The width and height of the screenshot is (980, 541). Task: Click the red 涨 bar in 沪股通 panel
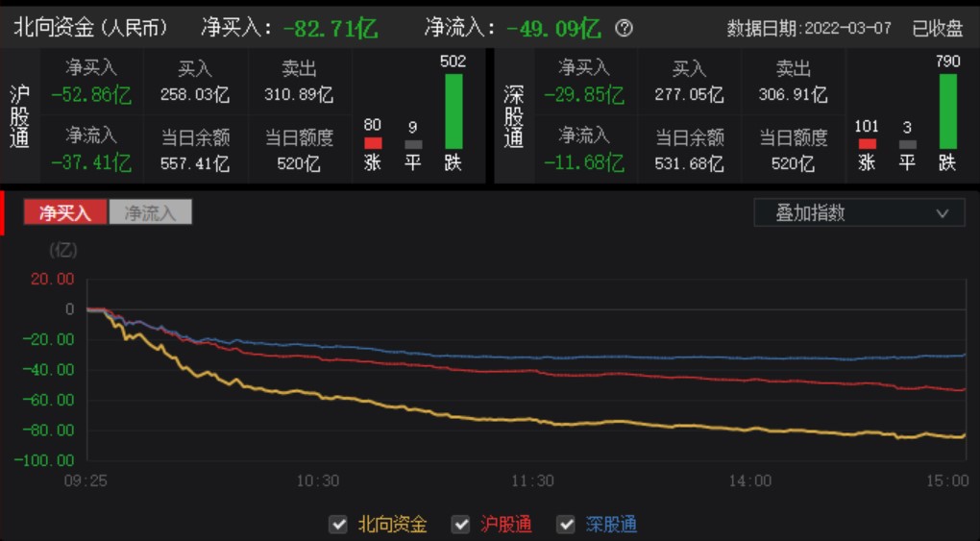(x=373, y=143)
